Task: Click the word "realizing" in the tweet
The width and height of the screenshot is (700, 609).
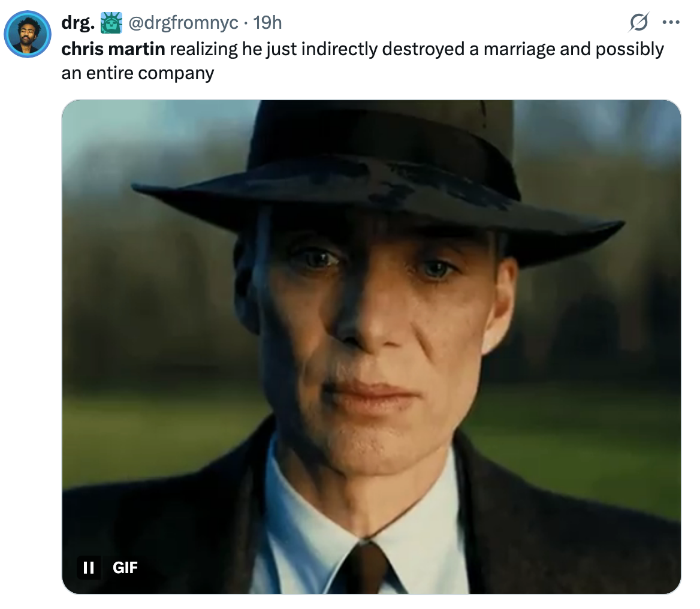Action: coord(204,49)
